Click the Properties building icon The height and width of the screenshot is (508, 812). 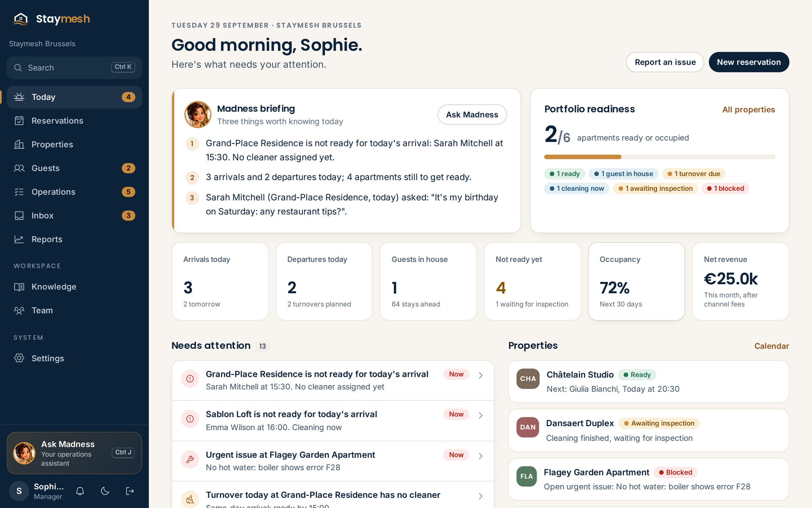(x=19, y=144)
